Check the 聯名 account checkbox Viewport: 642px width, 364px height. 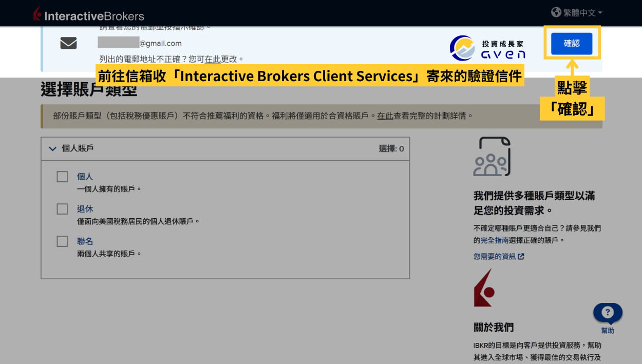(62, 241)
